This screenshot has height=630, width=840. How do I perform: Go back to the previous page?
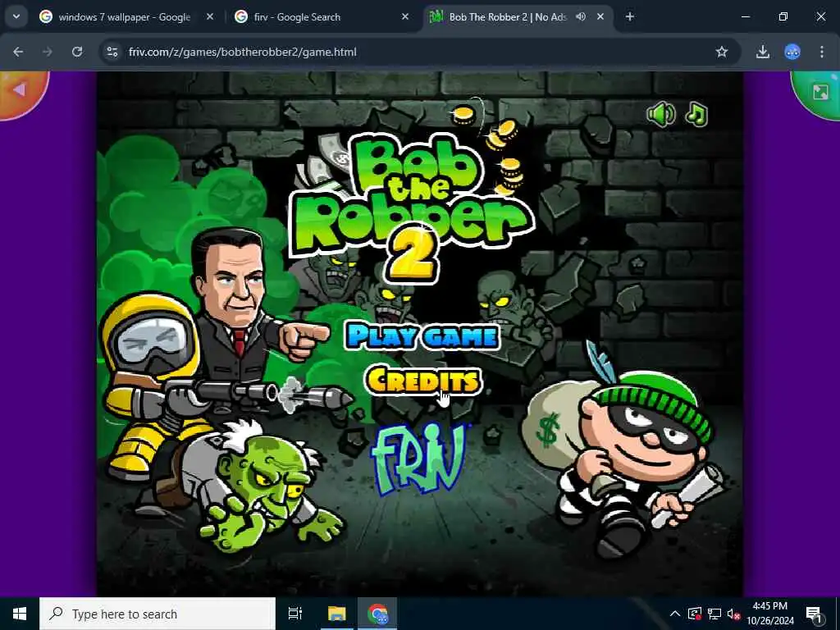click(x=18, y=52)
